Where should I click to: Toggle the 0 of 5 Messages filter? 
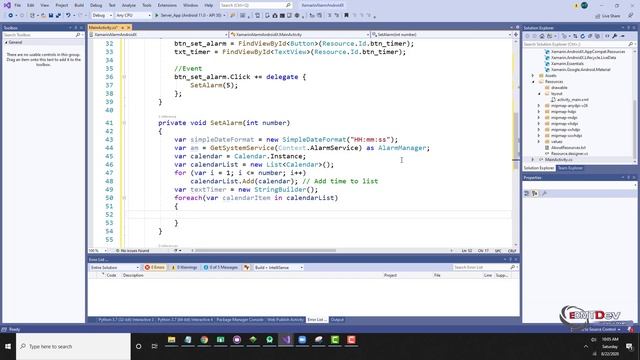pyautogui.click(x=221, y=267)
